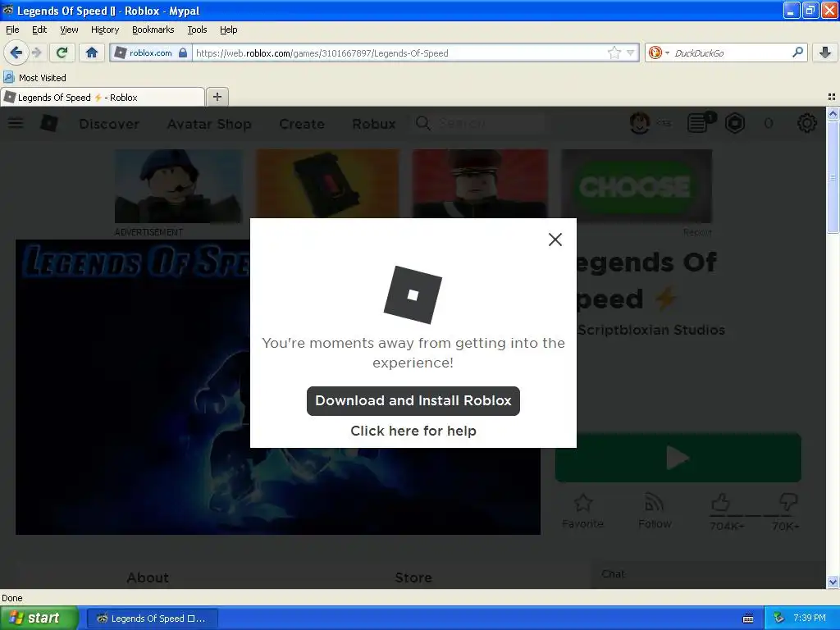This screenshot has height=630, width=840.
Task: Click the green CHOOSE advertisement image
Action: pos(637,186)
